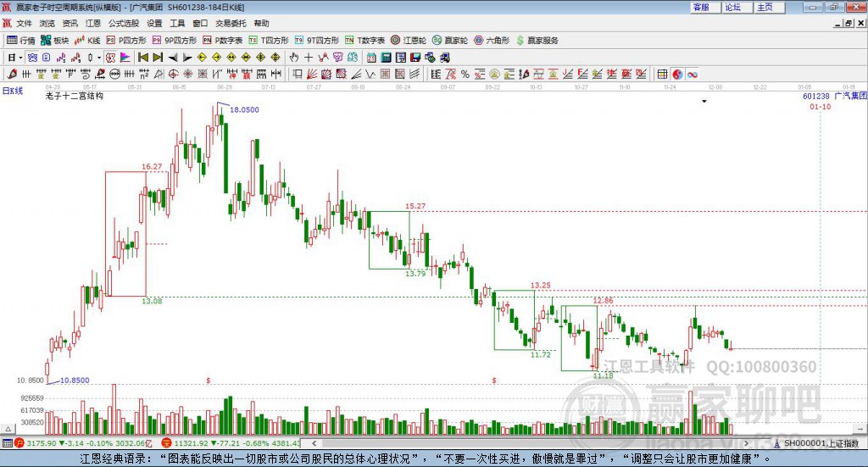The image size is (868, 467).
Task: Toggle the red-blue yin-yang icon
Action: tap(677, 74)
